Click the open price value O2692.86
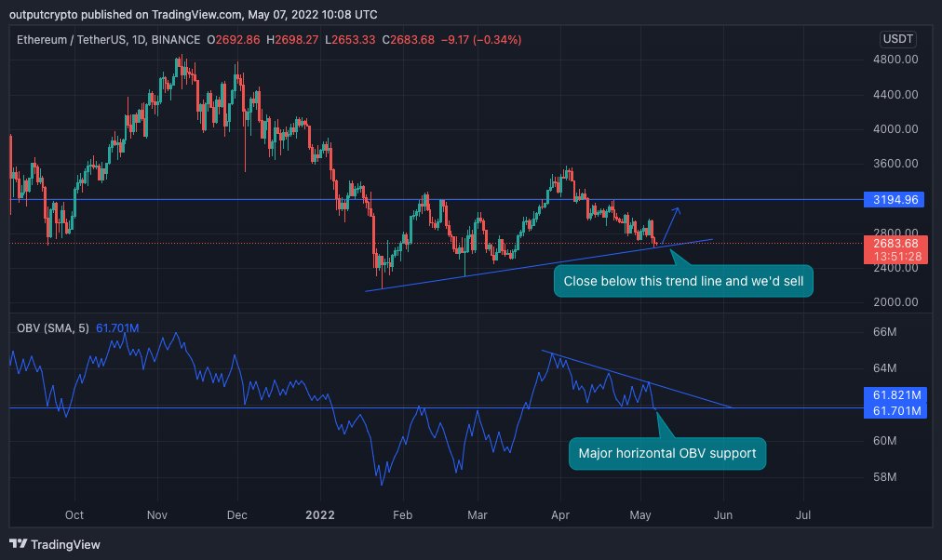942x560 pixels. [x=234, y=41]
